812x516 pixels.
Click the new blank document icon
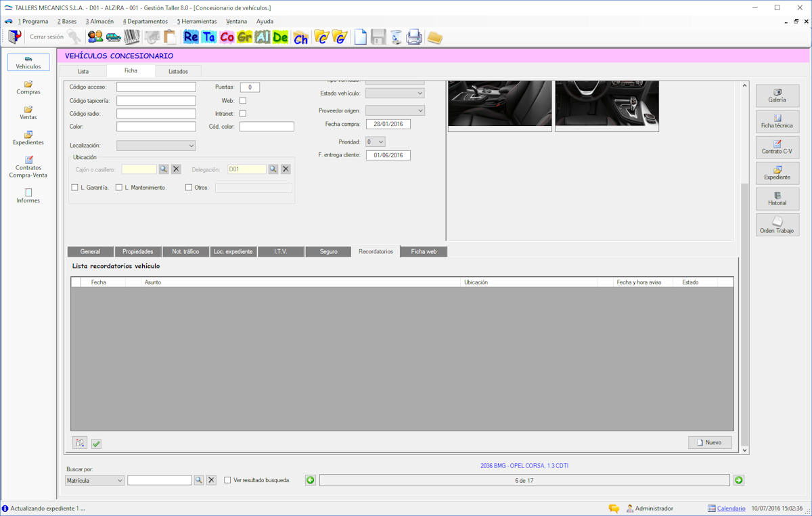(361, 37)
